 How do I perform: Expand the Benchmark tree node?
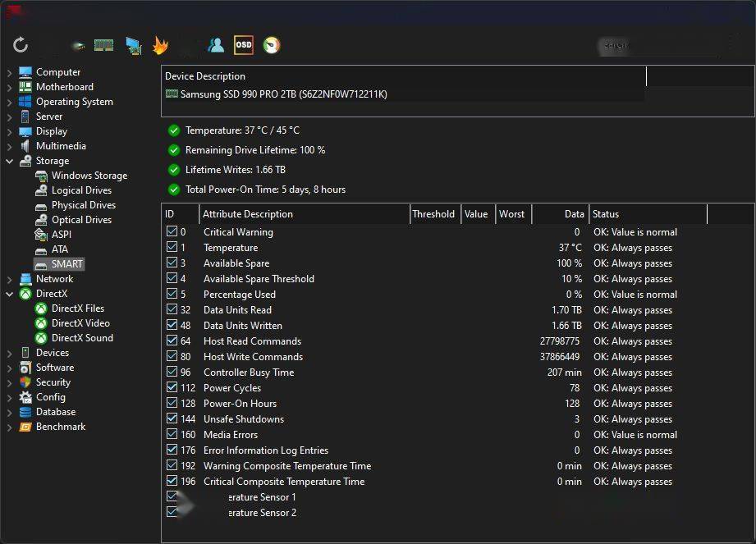(x=10, y=427)
